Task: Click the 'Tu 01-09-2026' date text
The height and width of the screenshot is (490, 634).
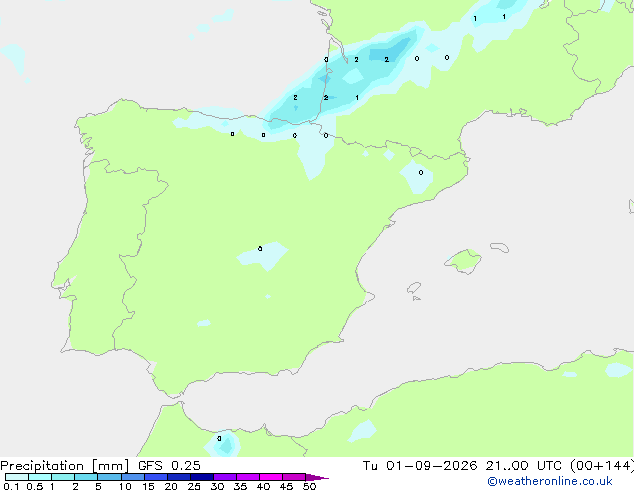Action: (420, 466)
